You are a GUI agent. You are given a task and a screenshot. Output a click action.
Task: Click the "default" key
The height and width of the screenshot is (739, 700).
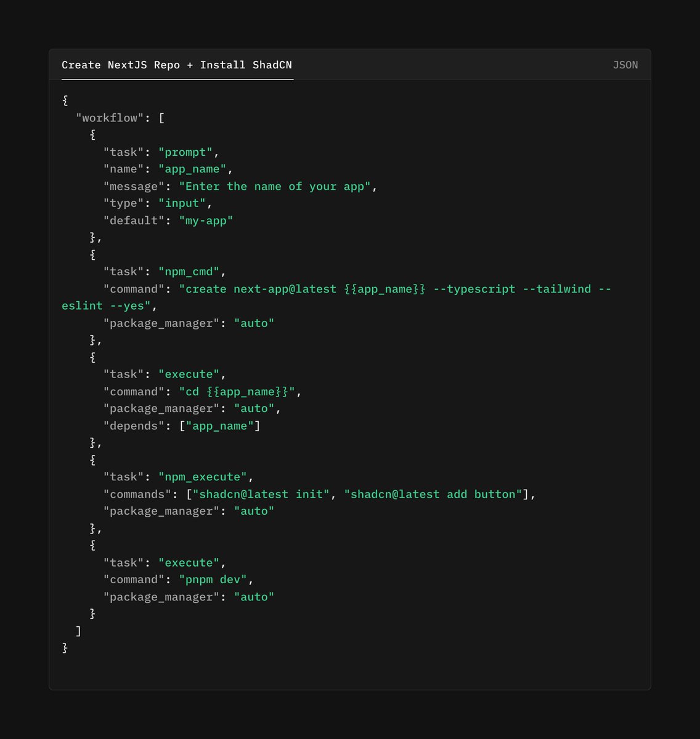134,220
